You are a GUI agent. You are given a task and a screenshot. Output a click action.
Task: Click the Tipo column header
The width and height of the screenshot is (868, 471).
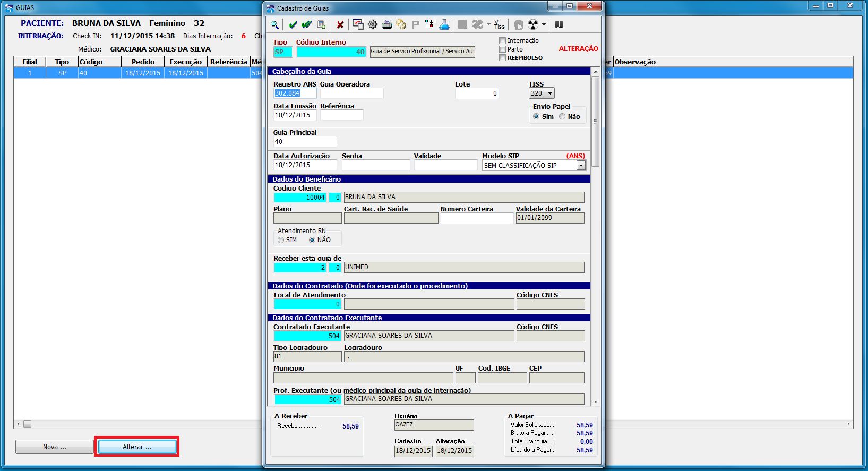[x=62, y=62]
